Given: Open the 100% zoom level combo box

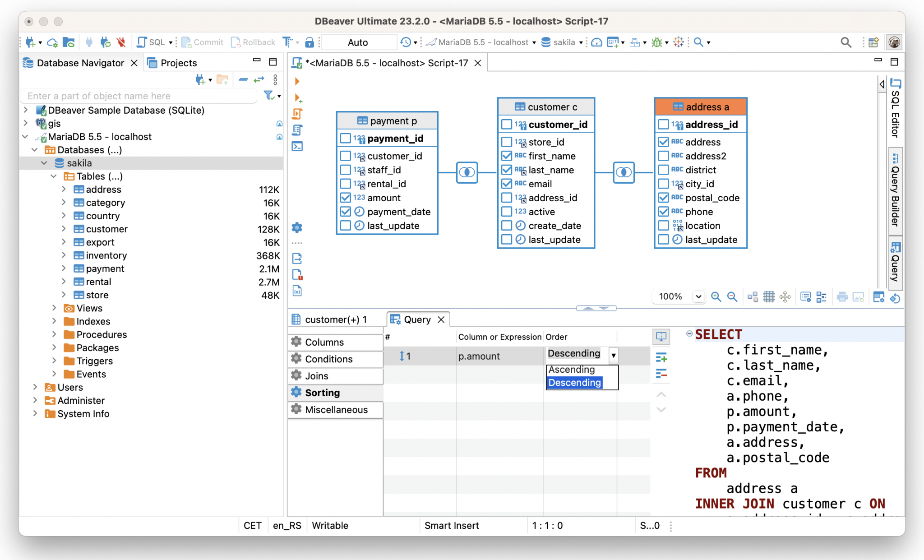Looking at the screenshot, I should (x=698, y=296).
